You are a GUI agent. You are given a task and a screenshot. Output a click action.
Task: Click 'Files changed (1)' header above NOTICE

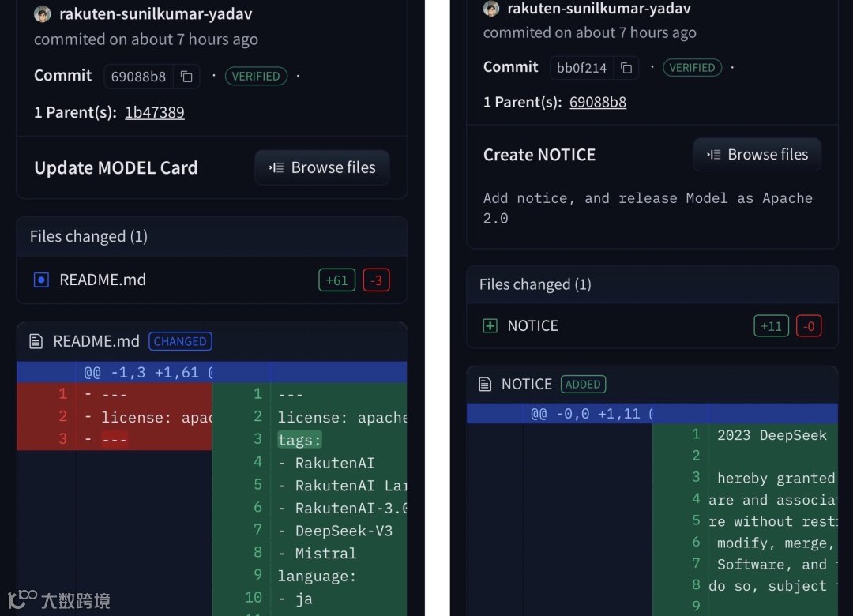pyautogui.click(x=535, y=284)
